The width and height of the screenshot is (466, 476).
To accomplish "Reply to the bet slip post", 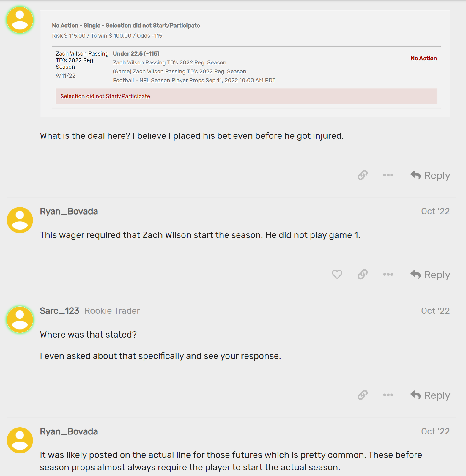I will click(430, 175).
